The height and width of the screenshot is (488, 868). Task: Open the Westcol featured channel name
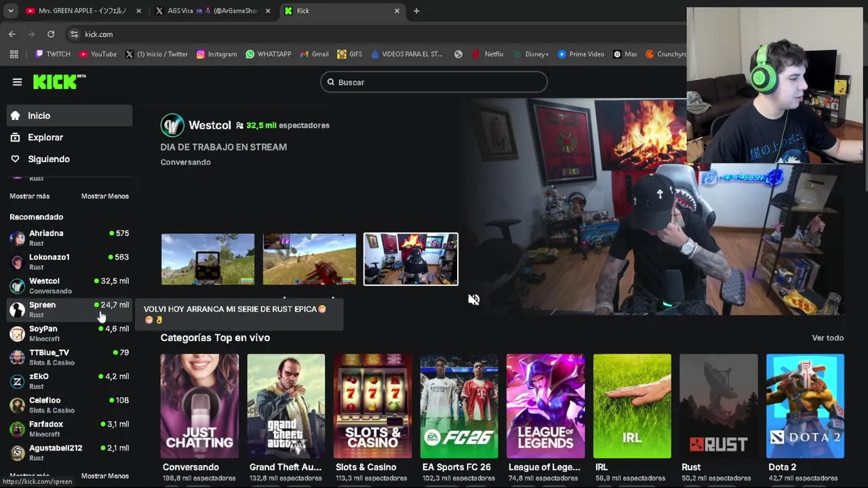210,125
